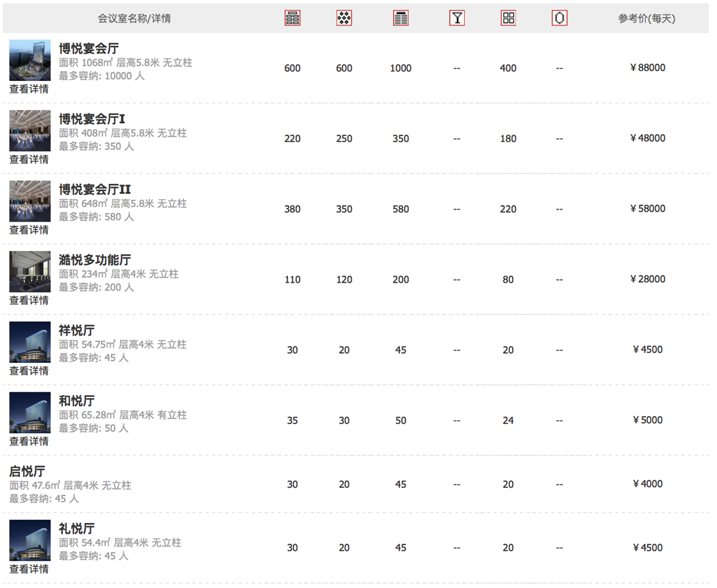Click 查看详情 under 祥悦厅
This screenshot has height=588, width=717.
coord(29,371)
